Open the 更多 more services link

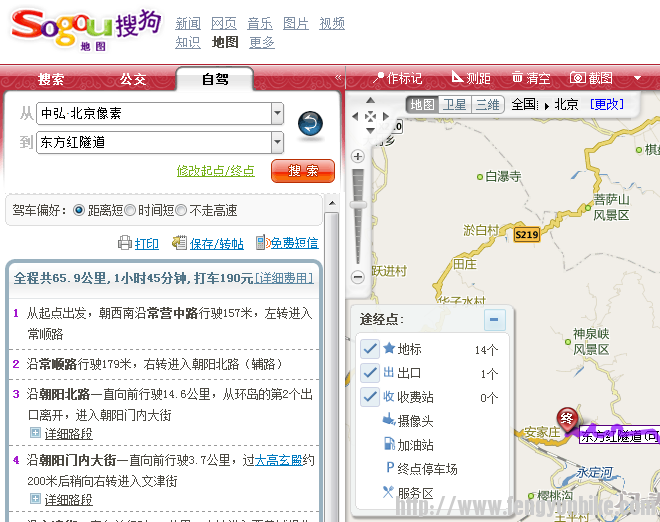(x=262, y=42)
